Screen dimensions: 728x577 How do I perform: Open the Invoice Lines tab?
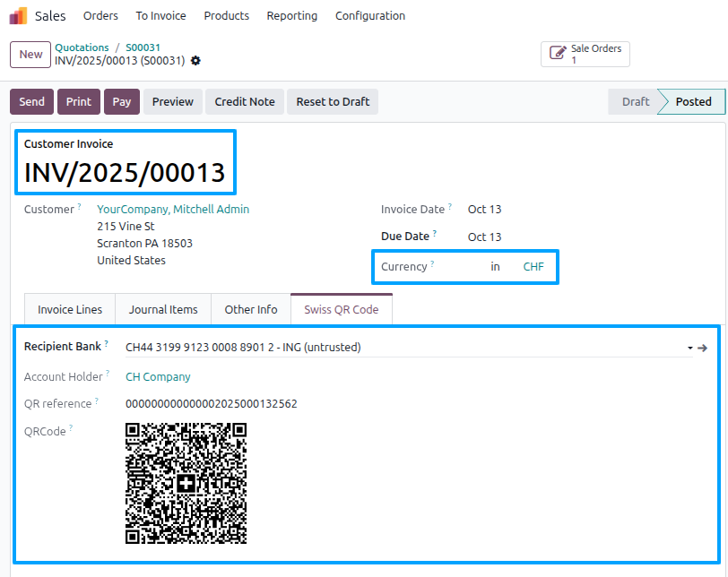point(70,309)
